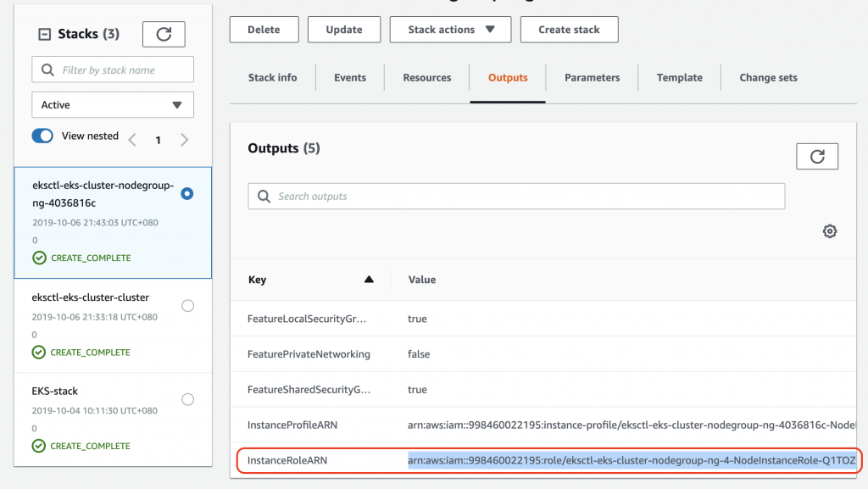Click the search icon in the stack filter
Image resolution: width=868 pixels, height=489 pixels.
(47, 70)
